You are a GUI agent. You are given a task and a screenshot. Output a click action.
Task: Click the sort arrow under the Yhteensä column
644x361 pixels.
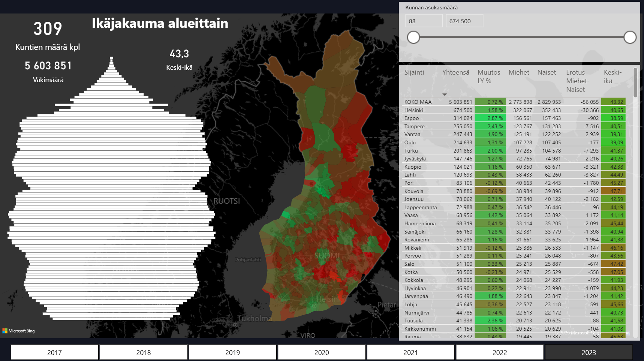(445, 94)
